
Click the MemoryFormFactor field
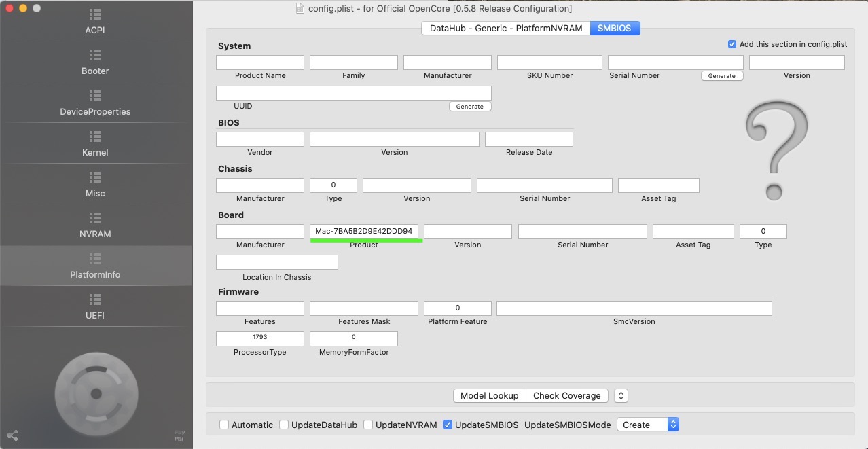click(354, 338)
